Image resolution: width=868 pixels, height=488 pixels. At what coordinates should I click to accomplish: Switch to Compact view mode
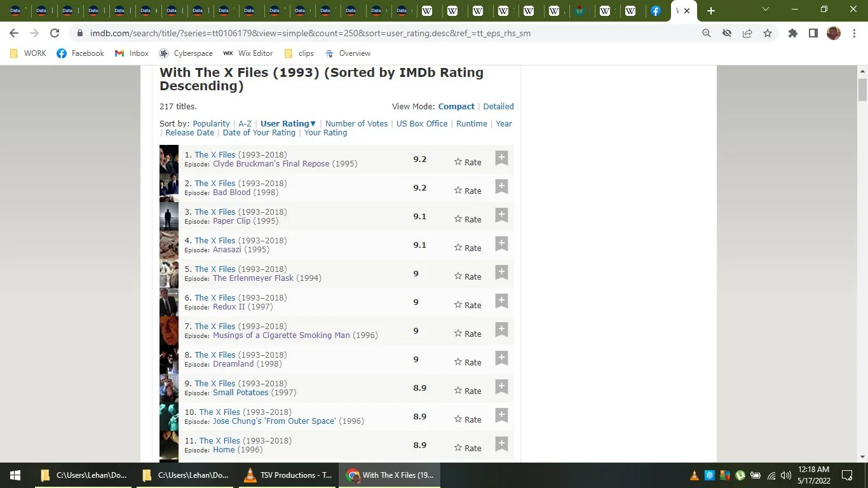(x=456, y=107)
